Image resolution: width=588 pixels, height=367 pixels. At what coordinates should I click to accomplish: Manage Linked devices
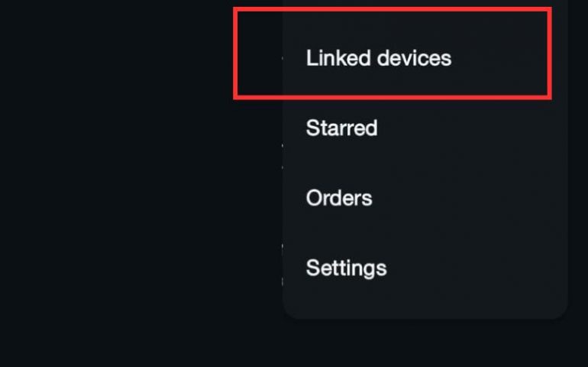[x=379, y=58]
